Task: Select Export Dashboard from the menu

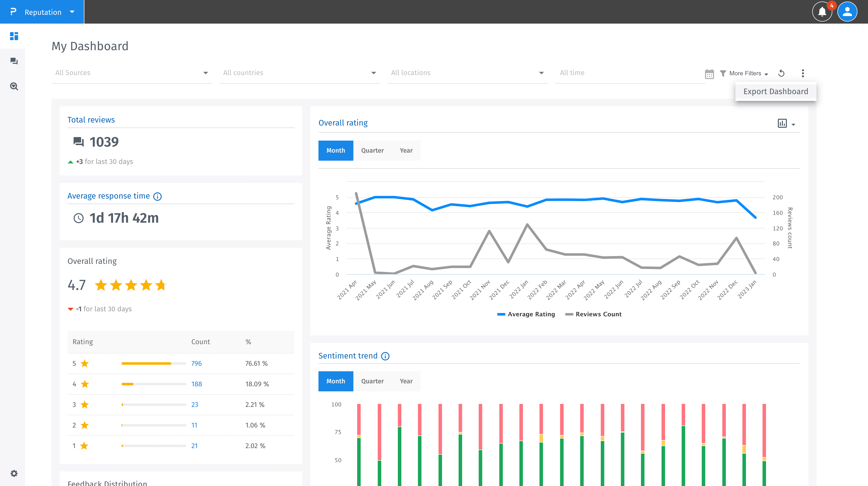Action: coord(775,92)
